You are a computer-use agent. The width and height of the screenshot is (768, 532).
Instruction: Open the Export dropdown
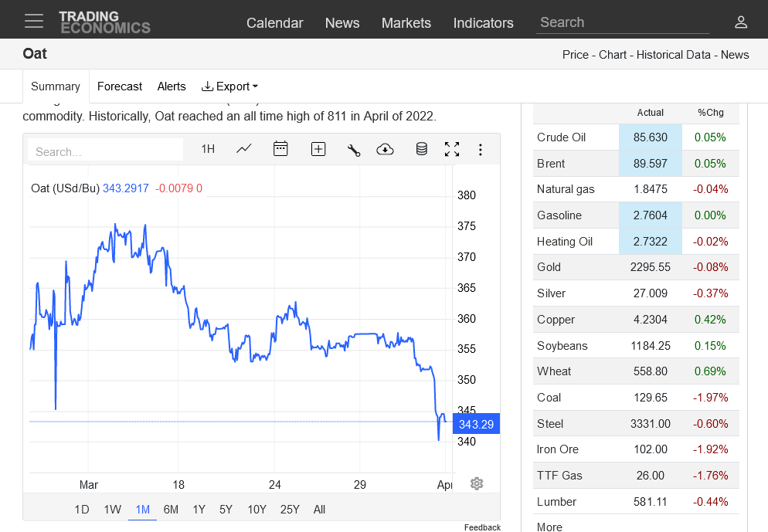[x=229, y=86]
